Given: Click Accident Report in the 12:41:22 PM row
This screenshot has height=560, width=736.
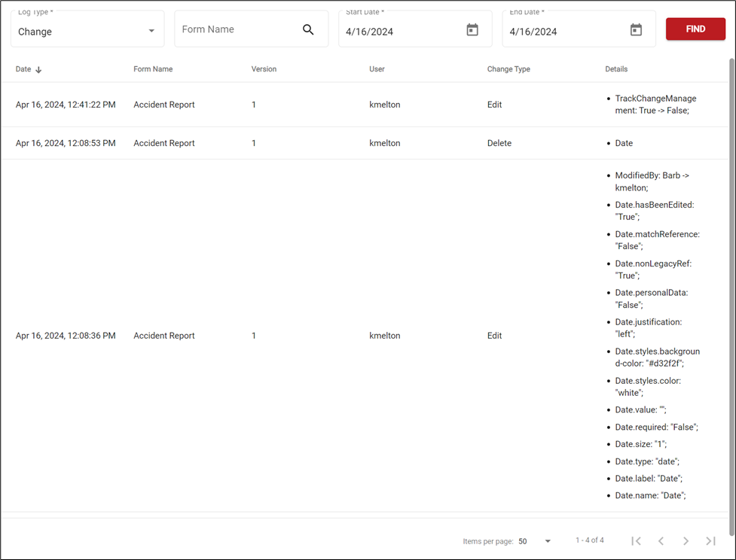Looking at the screenshot, I should (163, 105).
